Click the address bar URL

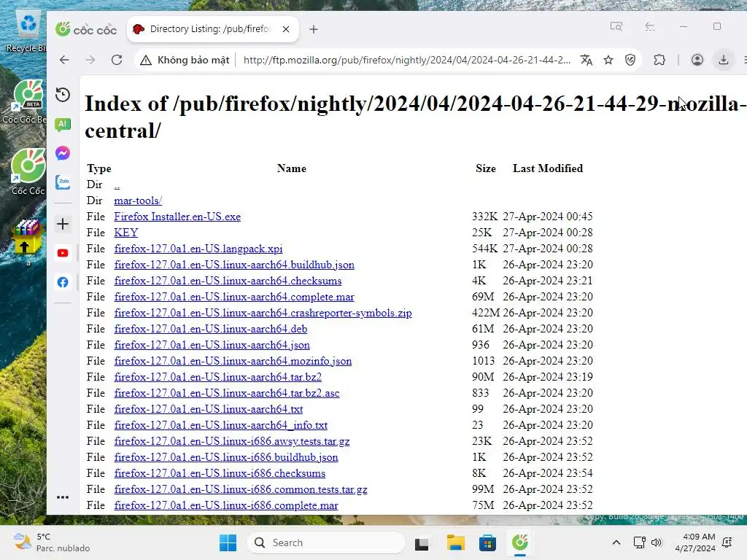(x=407, y=60)
